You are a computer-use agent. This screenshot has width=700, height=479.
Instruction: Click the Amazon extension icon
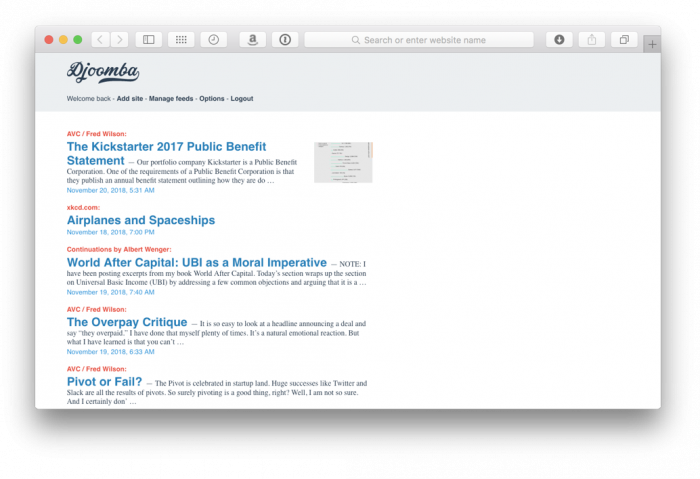pos(253,40)
